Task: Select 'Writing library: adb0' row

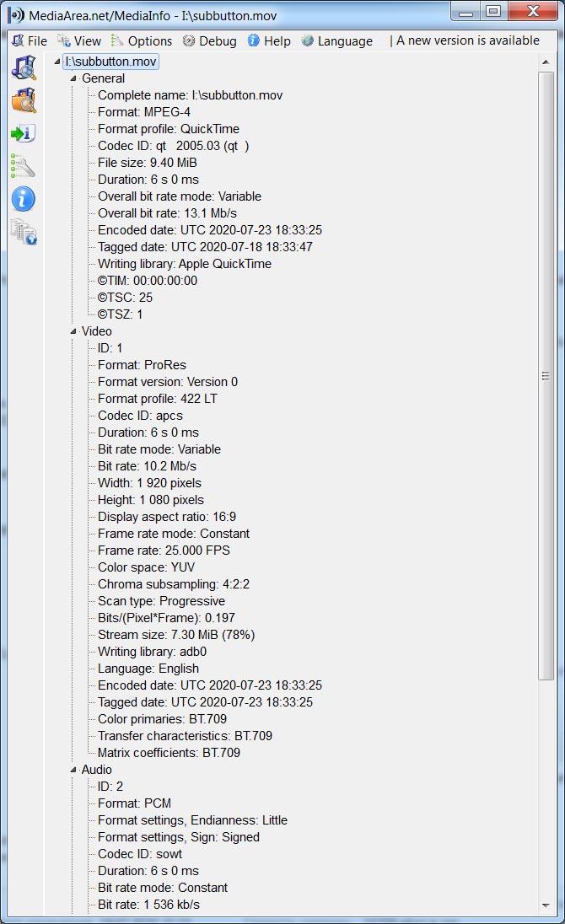Action: pos(152,652)
